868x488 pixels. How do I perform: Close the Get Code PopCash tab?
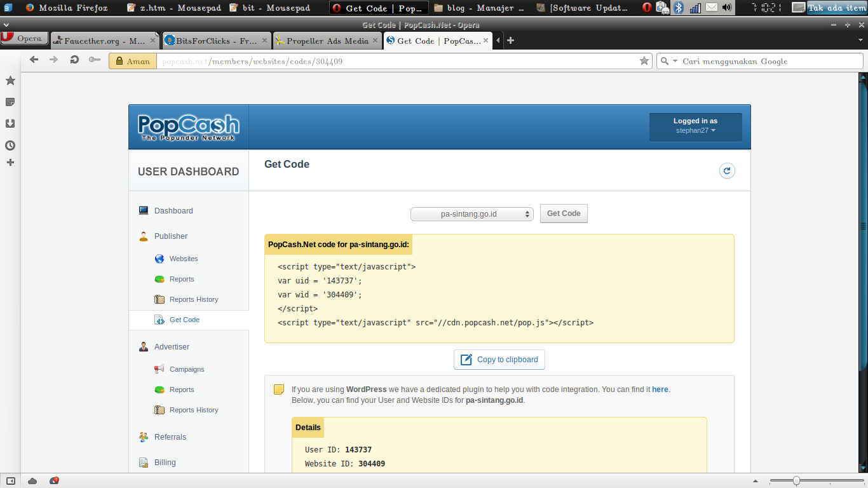point(486,41)
